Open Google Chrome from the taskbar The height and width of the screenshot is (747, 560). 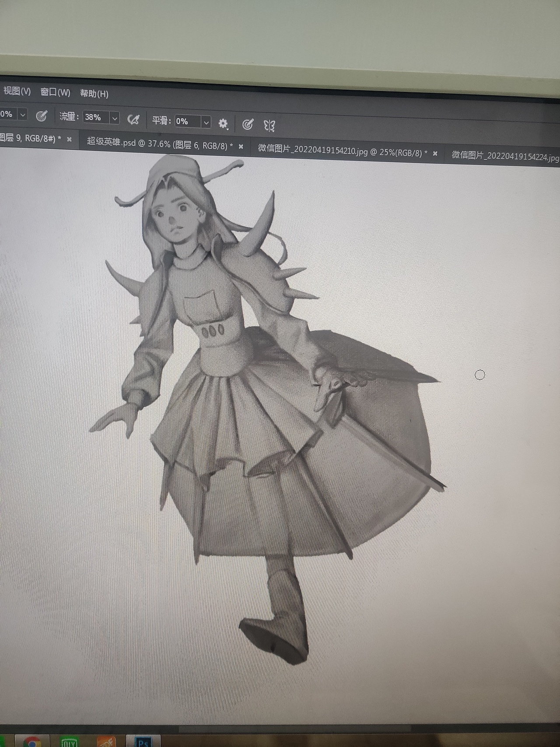[31, 741]
